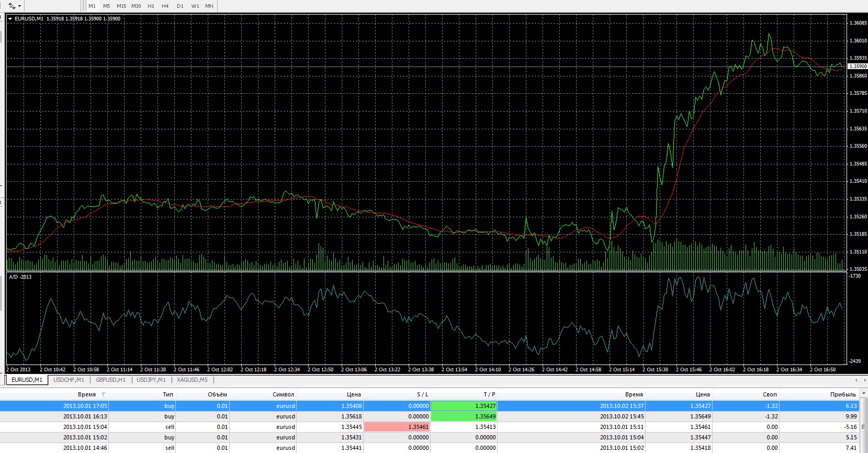Click the S / L column header

tap(397, 394)
